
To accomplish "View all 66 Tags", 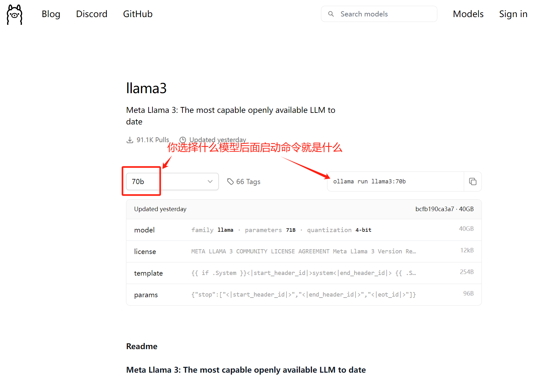I will (x=248, y=182).
